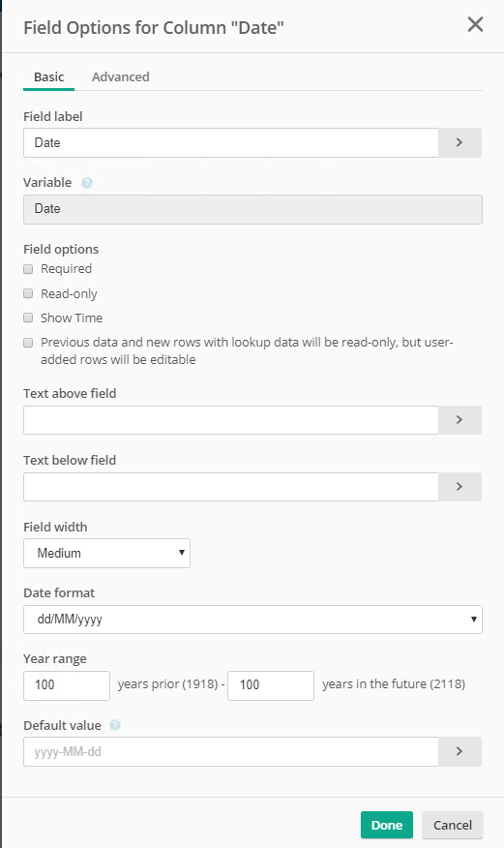Viewport: 504px width, 848px height.
Task: Select the Basic tab
Action: tap(49, 76)
